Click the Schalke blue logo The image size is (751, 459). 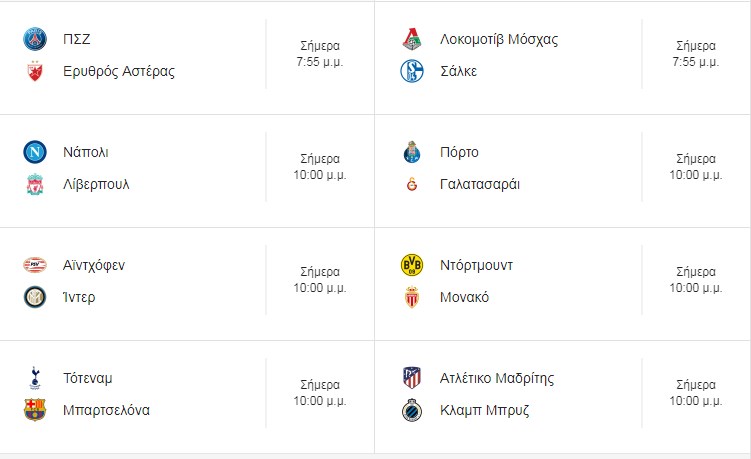coord(412,71)
